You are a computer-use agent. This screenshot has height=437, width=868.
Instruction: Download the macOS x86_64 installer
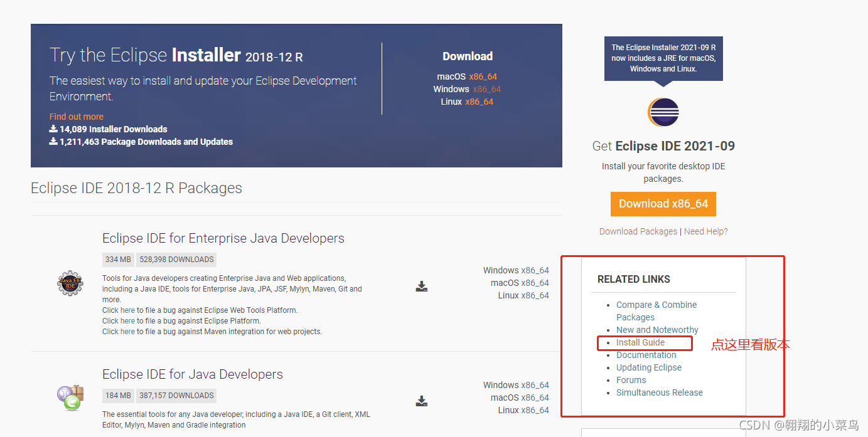[x=484, y=76]
